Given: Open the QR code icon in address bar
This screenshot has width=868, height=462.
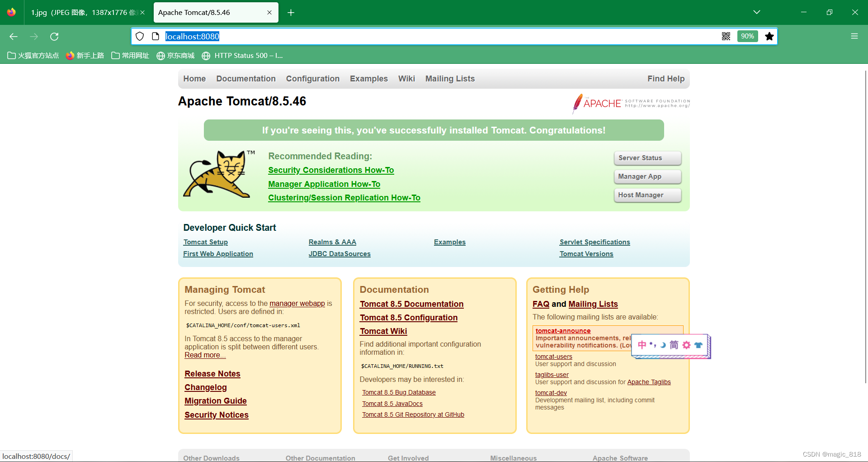Looking at the screenshot, I should click(726, 36).
